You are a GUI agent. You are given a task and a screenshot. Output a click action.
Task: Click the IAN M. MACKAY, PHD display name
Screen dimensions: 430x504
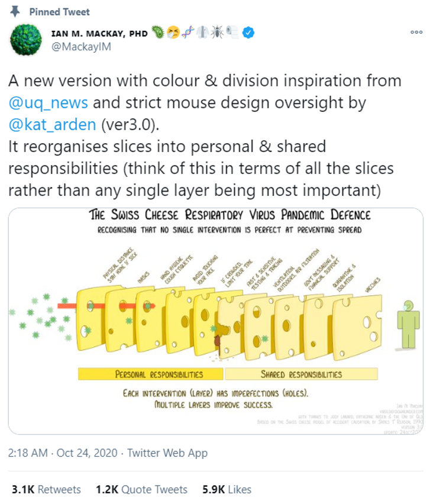tap(99, 34)
